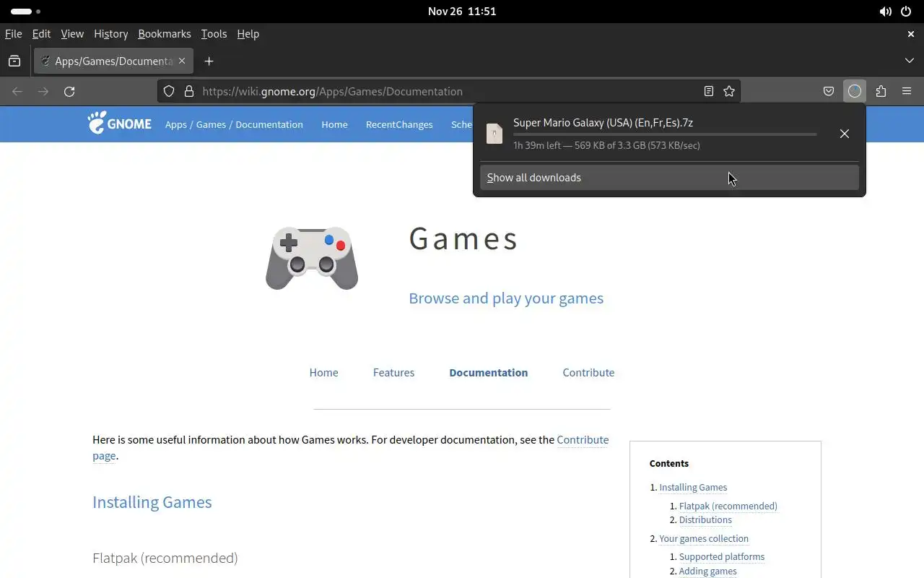Click the Flatpak (recommended) subheading
This screenshot has height=578, width=924.
165,558
